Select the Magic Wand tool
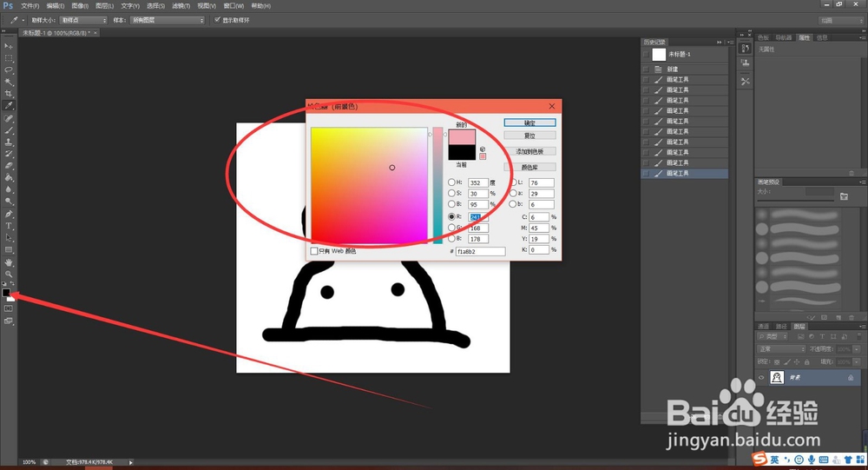This screenshot has width=868, height=470. [9, 82]
